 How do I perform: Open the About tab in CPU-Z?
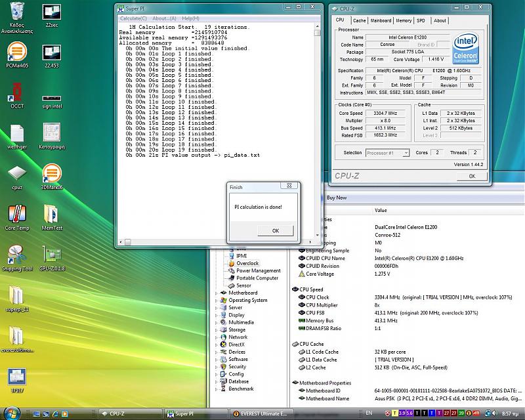coord(440,21)
